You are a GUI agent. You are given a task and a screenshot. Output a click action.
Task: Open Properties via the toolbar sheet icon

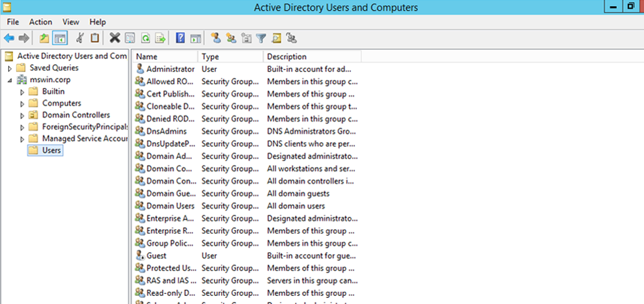click(129, 39)
